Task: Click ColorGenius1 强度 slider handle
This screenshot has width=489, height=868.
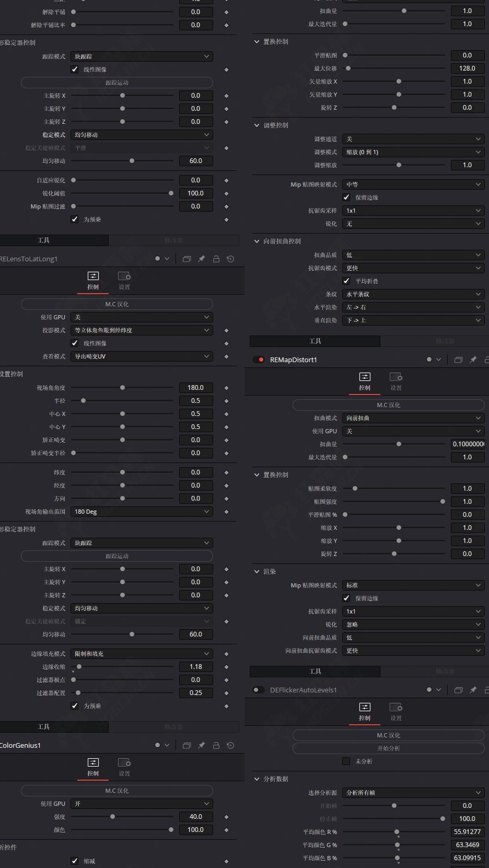Action: tap(112, 817)
